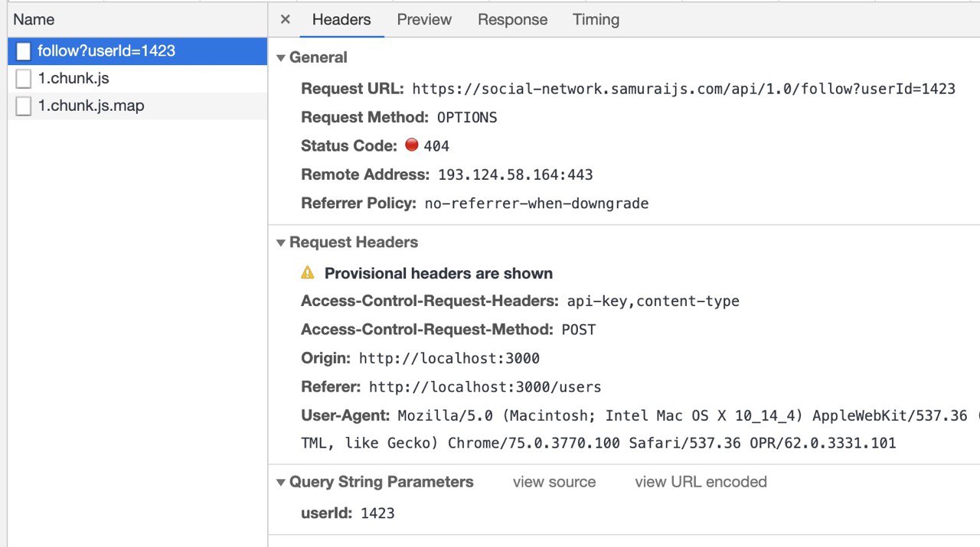
Task: Select the 1.chunk.js.map request
Action: [91, 106]
